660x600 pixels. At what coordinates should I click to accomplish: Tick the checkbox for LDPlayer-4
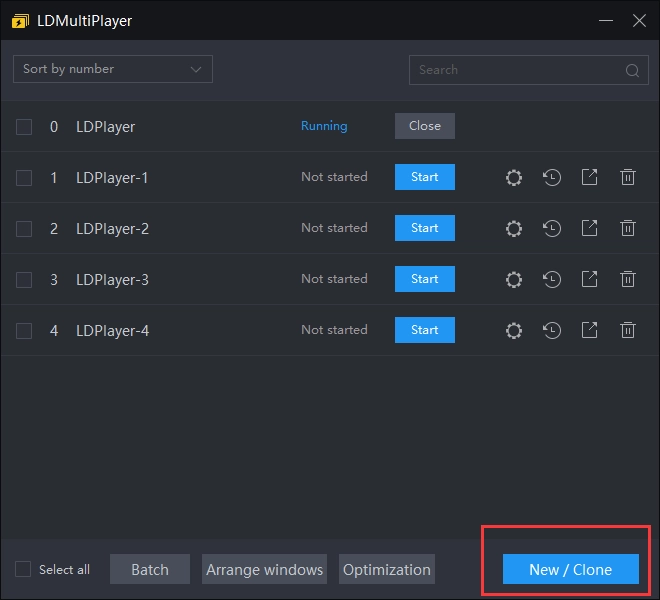pos(24,331)
